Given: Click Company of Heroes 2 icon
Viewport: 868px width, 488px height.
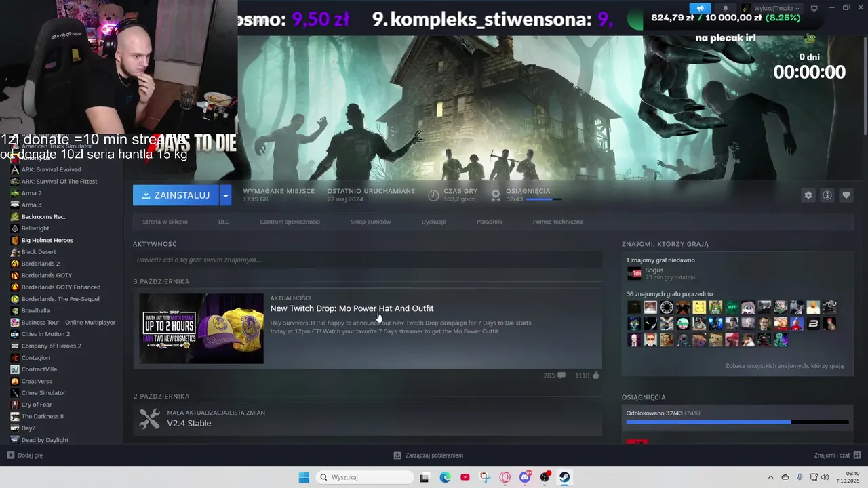Looking at the screenshot, I should pos(15,346).
